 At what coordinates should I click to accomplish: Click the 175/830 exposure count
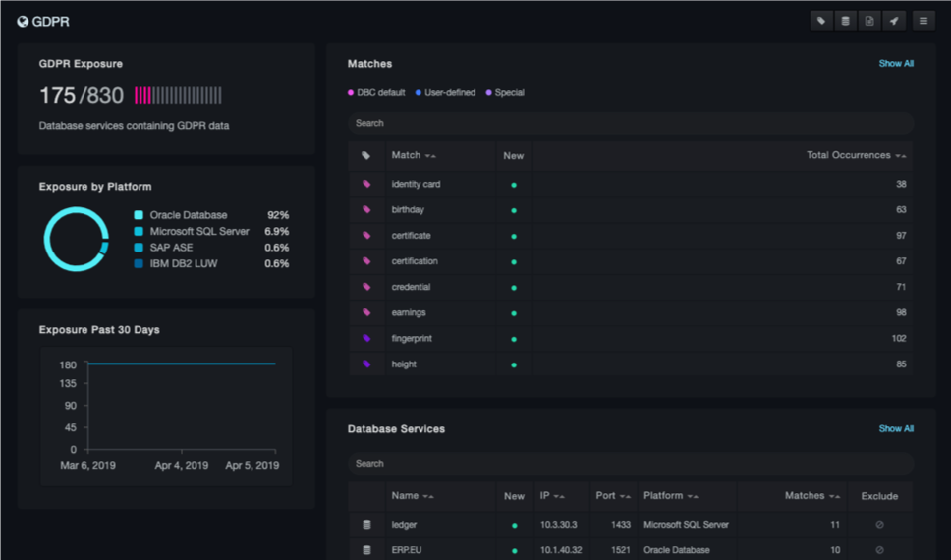82,95
